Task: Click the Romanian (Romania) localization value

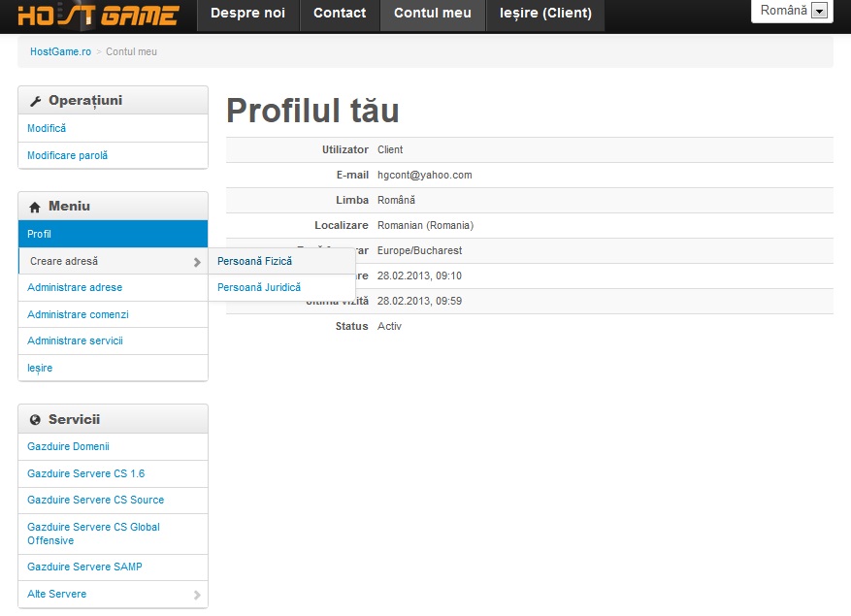Action: (x=425, y=225)
